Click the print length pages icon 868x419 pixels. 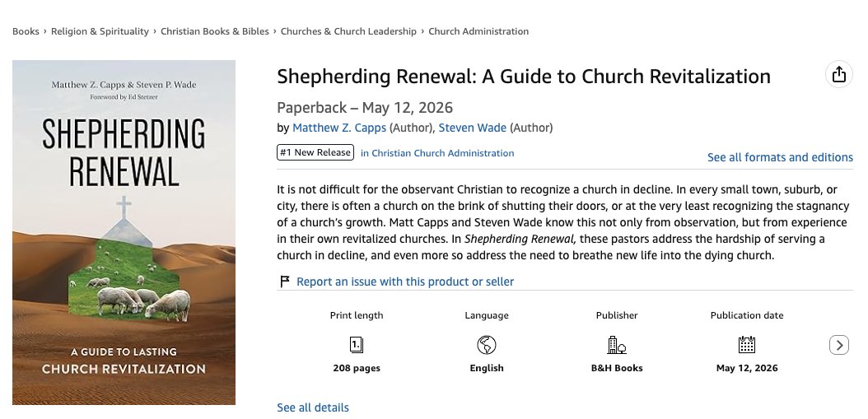click(357, 345)
